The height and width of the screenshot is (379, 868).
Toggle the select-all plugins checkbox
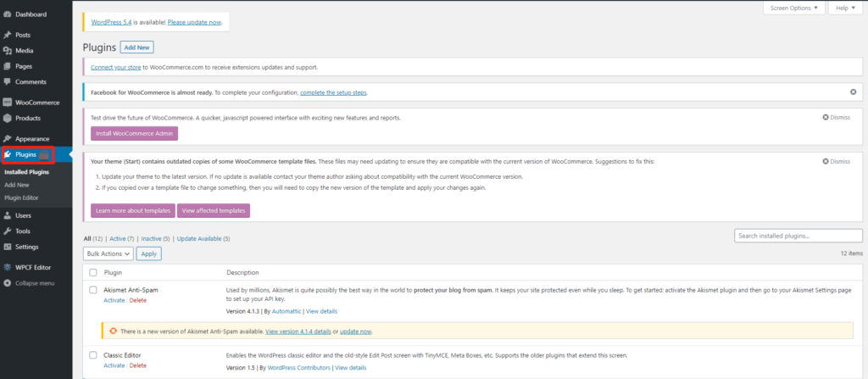click(93, 273)
